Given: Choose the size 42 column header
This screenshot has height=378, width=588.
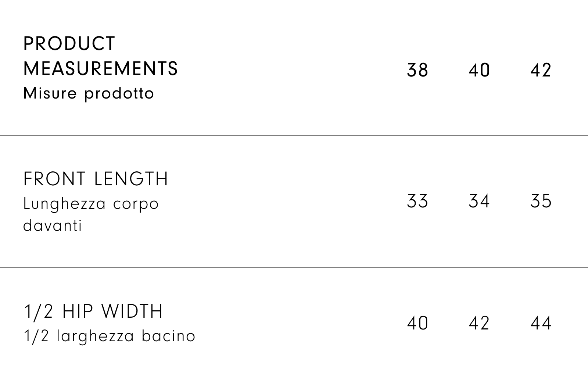Looking at the screenshot, I should (x=541, y=70).
